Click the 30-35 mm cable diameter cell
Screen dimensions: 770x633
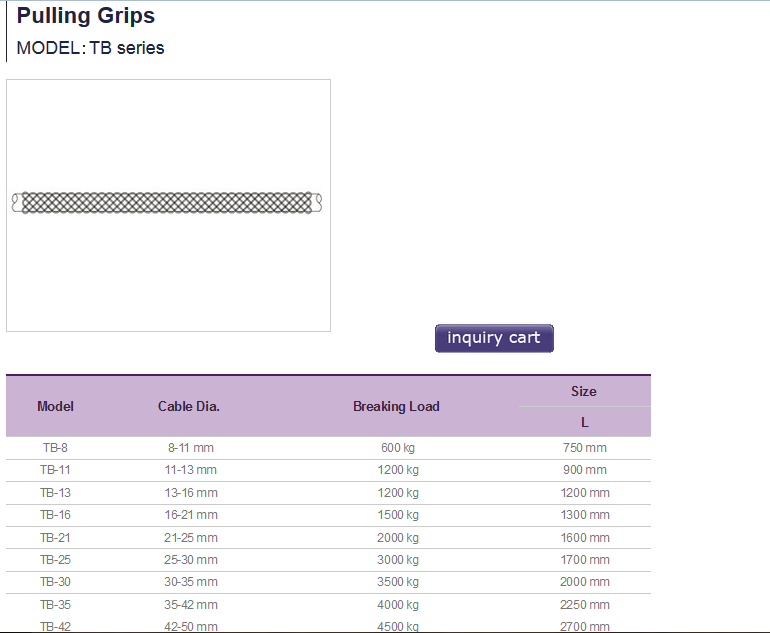[191, 582]
